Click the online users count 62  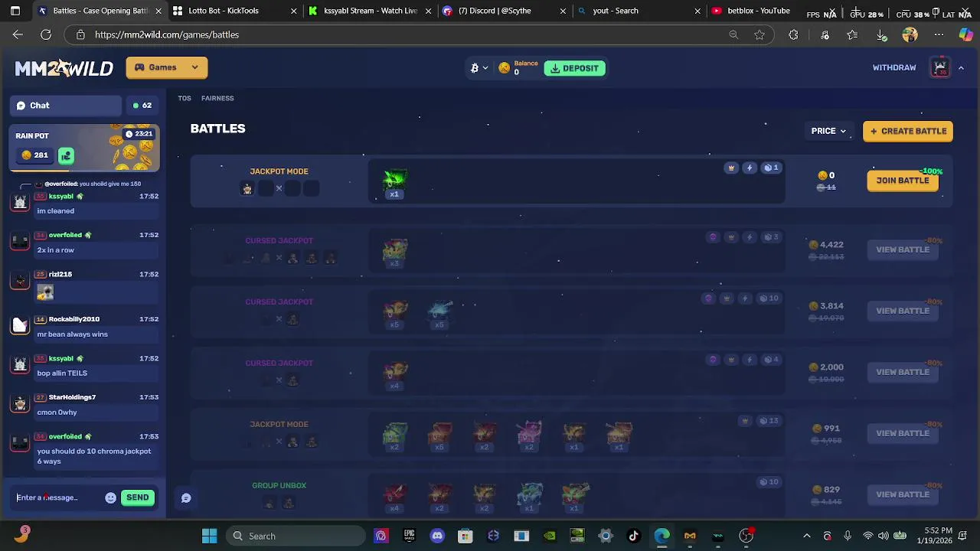tap(142, 106)
